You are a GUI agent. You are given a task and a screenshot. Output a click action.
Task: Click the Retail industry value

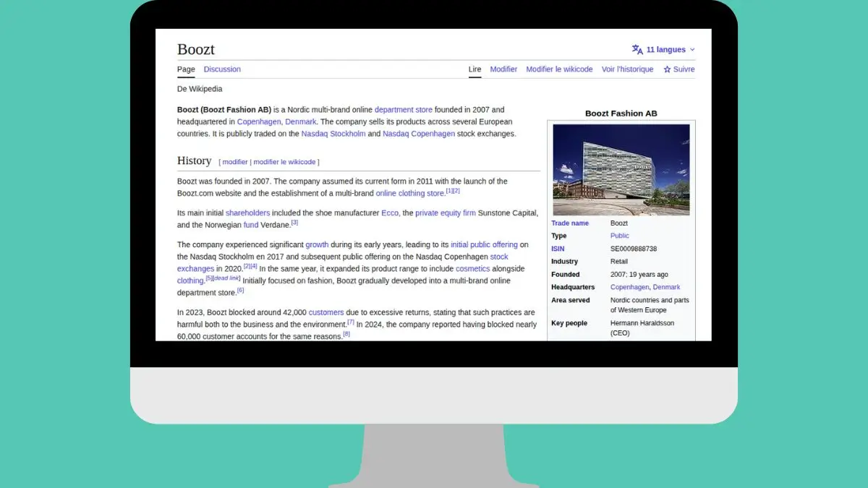pos(619,262)
